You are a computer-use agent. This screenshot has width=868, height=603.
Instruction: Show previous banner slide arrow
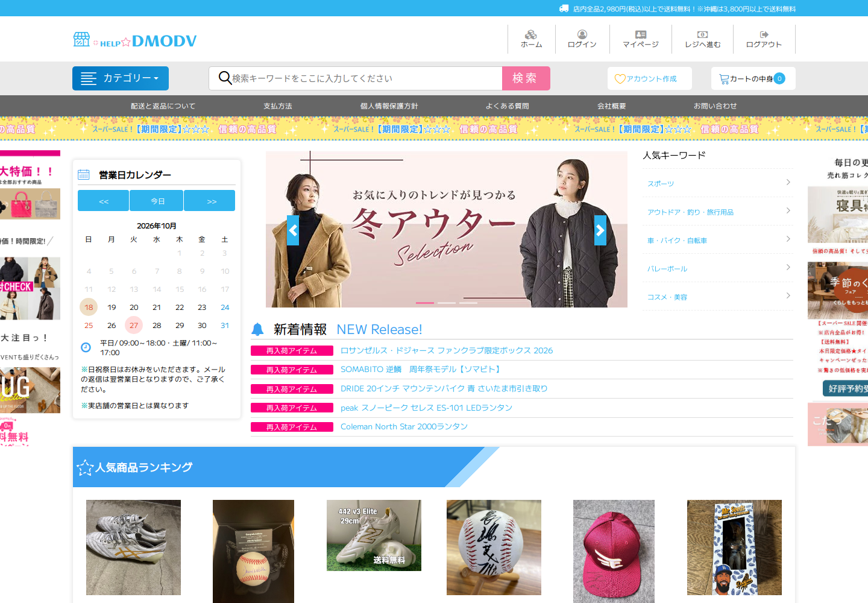293,230
